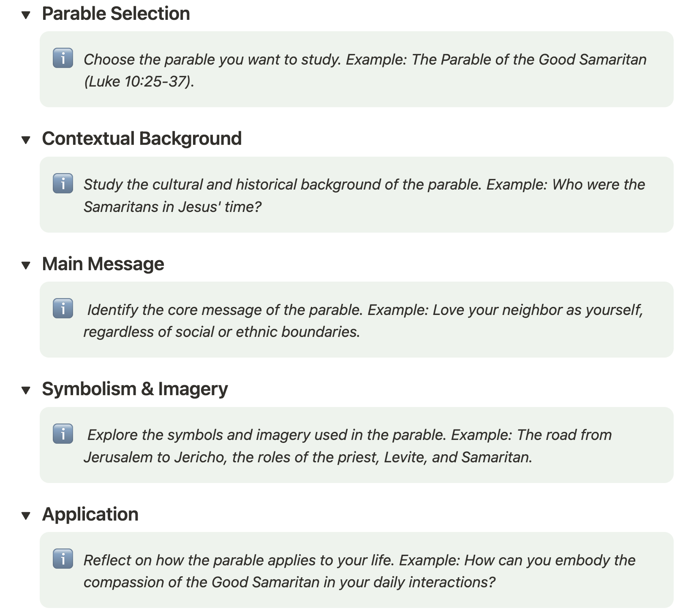Click the Symbolism & Imagery heading
The height and width of the screenshot is (616, 691).
pyautogui.click(x=135, y=389)
